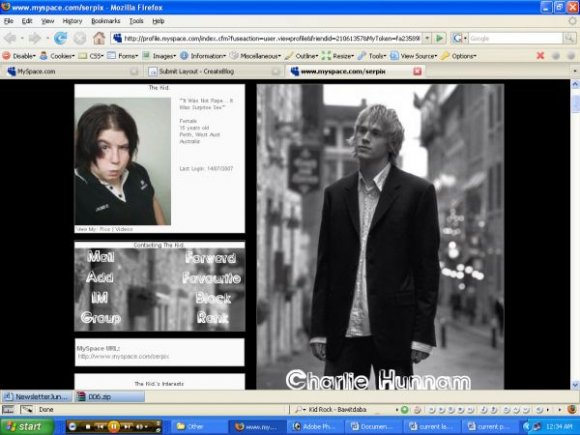Expand the Cookies dropdown in developer toolbar
Screen dimensions: 580x435
point(57,56)
